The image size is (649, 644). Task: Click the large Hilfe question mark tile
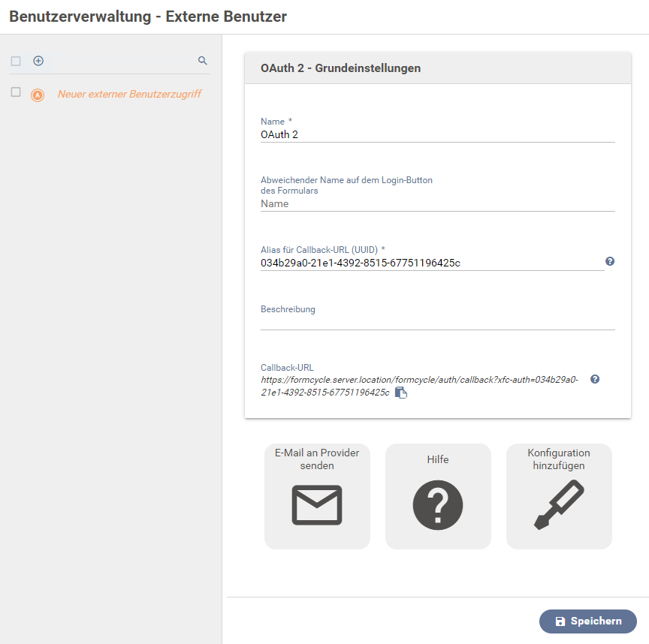point(438,496)
